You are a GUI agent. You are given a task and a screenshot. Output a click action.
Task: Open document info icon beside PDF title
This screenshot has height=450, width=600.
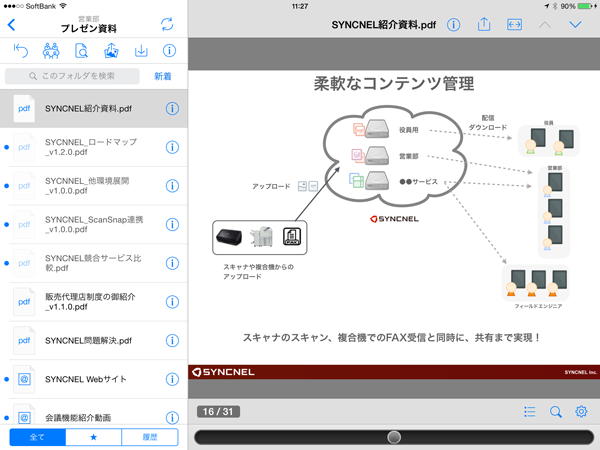tap(453, 25)
